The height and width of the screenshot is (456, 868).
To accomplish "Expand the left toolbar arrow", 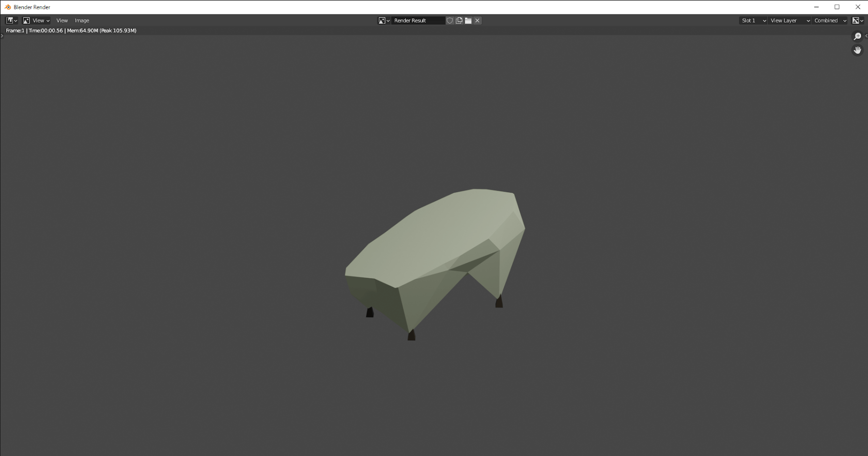I will (2, 36).
